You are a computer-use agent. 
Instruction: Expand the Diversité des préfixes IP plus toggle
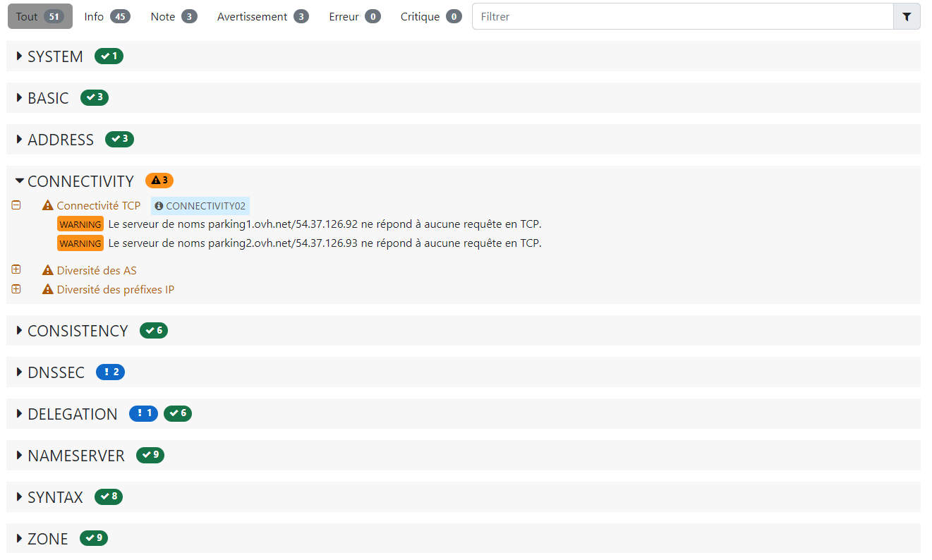16,289
